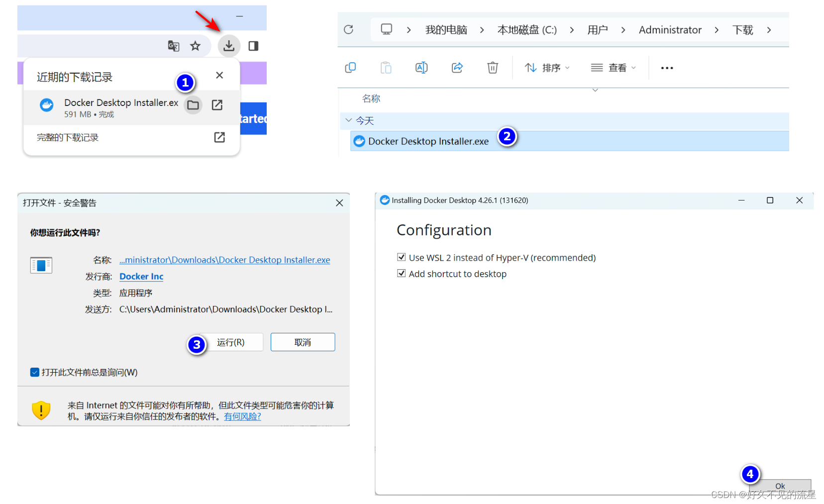
Task: Navigate to 本地磁盘 (C:) breadcrumb
Action: [x=527, y=30]
